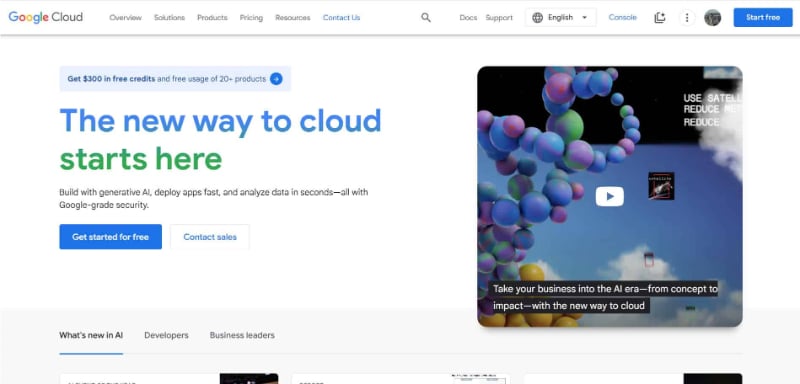Click the 'Build with generative AI' description text

(213, 198)
